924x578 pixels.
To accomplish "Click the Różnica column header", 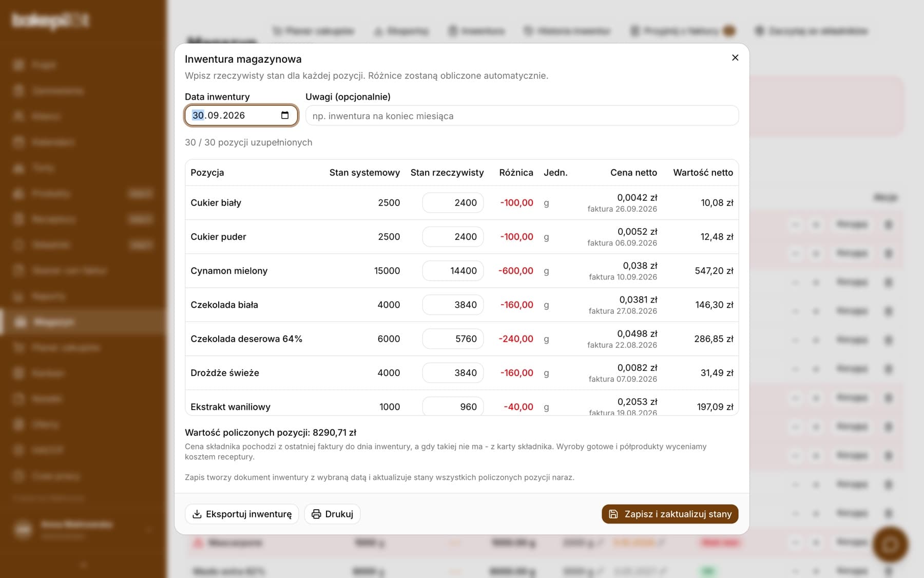I will coord(516,173).
